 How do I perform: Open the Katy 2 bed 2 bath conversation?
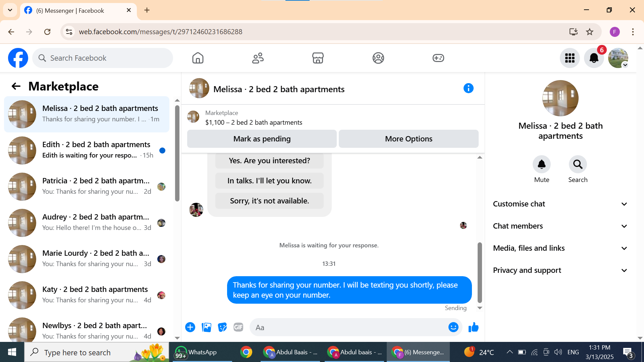[87, 295]
